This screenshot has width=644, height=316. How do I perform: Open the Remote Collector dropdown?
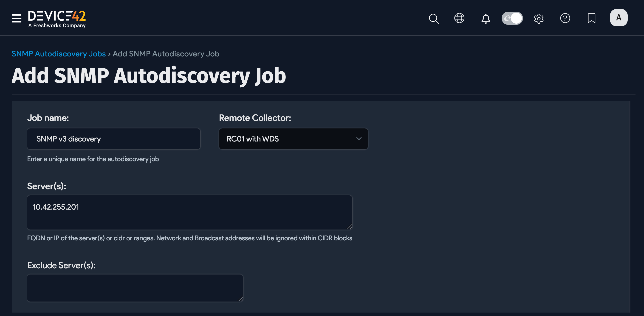coord(293,139)
